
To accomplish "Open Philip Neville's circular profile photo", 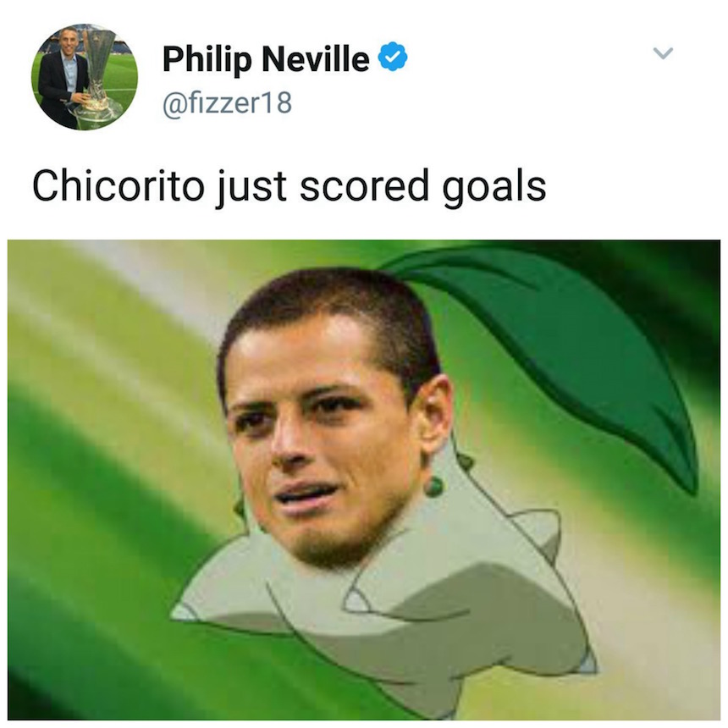I will (85, 77).
